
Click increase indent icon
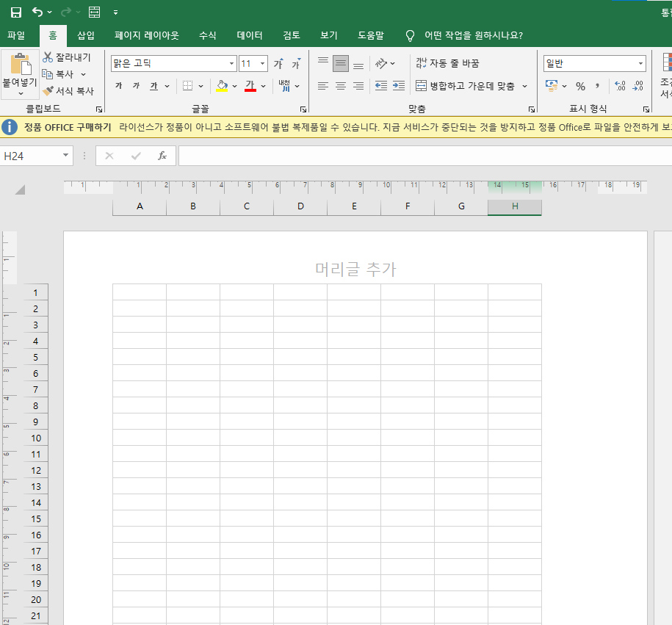[399, 86]
